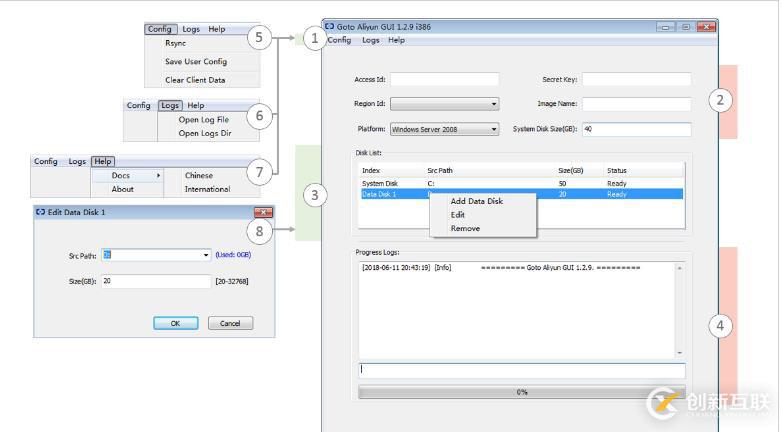781x432 pixels.
Task: Close the Goto Aliyun GUI window
Action: [x=706, y=27]
